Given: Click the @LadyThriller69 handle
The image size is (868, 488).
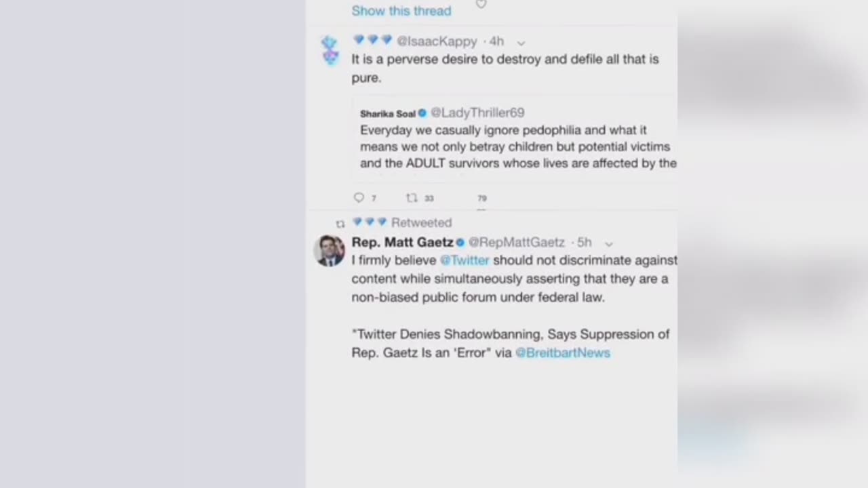Looking at the screenshot, I should pyautogui.click(x=477, y=113).
